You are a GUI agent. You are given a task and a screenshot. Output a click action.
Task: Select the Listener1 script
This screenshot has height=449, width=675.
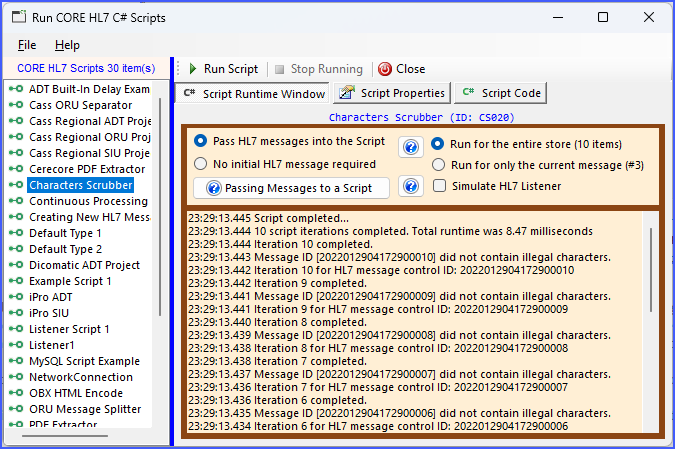coord(52,345)
